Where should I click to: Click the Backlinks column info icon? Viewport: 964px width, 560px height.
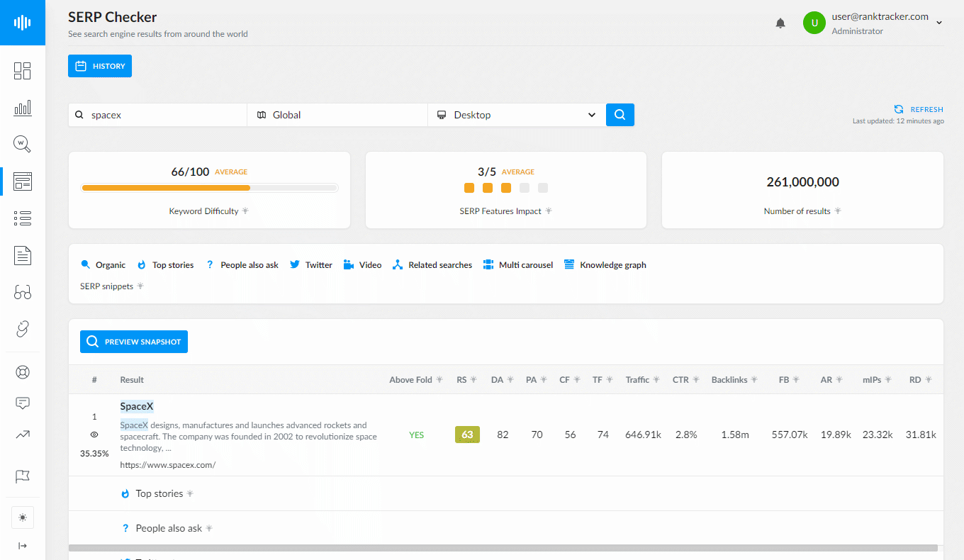754,380
